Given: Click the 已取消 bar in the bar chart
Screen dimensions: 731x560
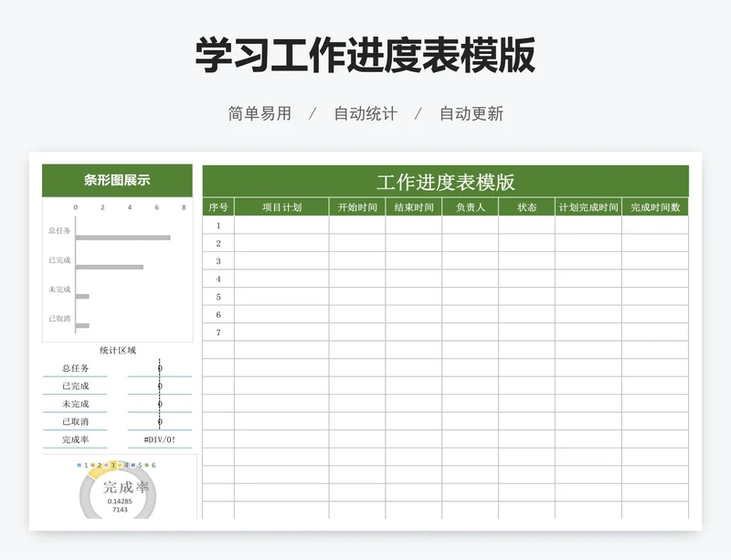Looking at the screenshot, I should [x=82, y=325].
